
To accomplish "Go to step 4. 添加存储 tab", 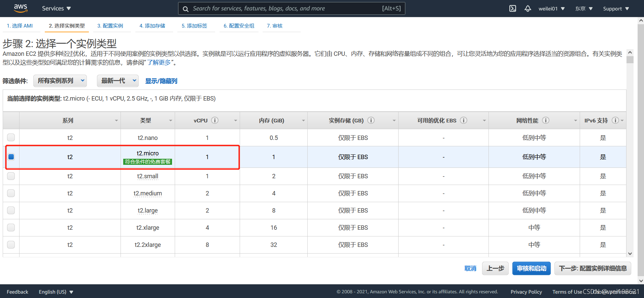I will pyautogui.click(x=152, y=26).
